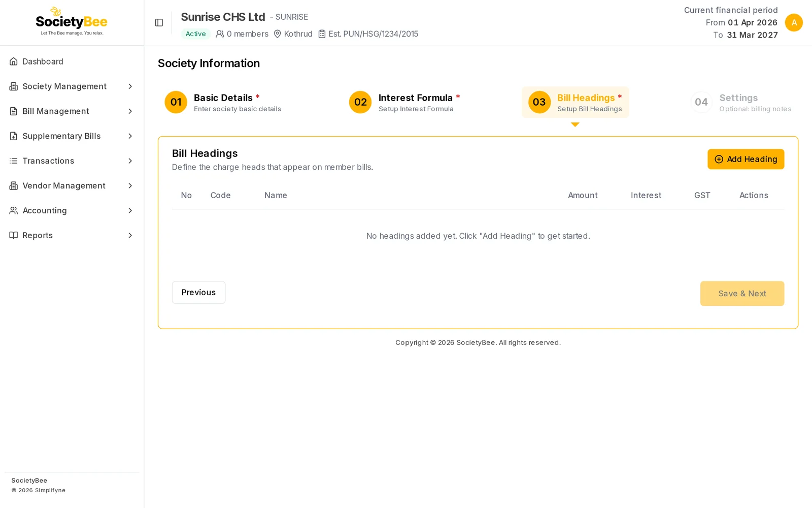Open Dashboard from the sidebar
The width and height of the screenshot is (812, 508).
[x=72, y=61]
